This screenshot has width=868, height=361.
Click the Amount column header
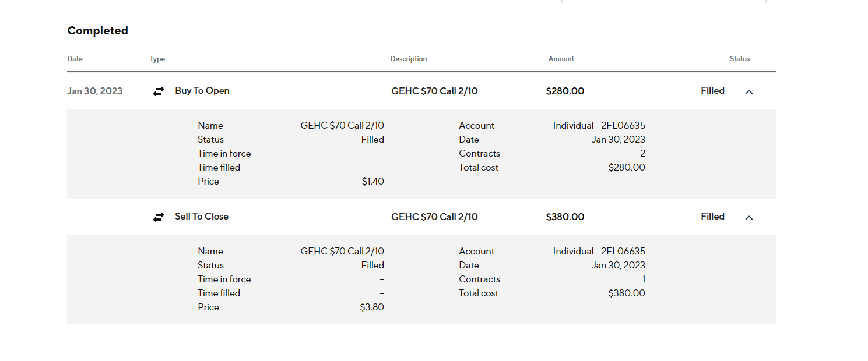[561, 59]
